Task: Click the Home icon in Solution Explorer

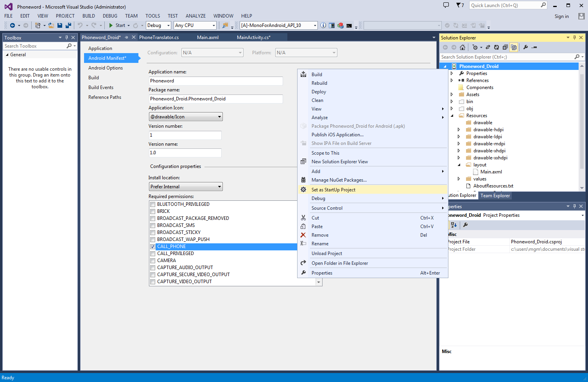Action: 463,47
